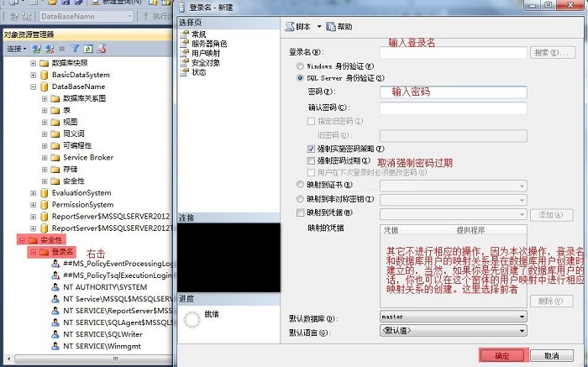
Task: Click into the 密码 input field
Action: (454, 92)
